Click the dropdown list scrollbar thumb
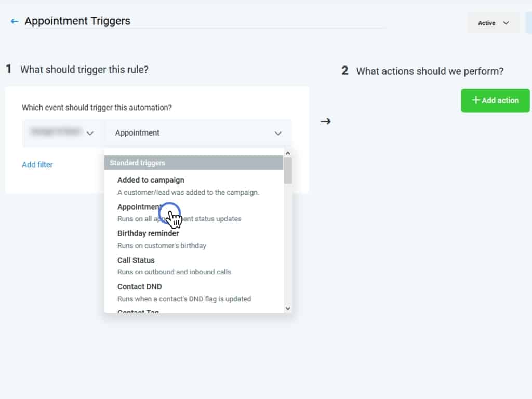 tap(288, 170)
